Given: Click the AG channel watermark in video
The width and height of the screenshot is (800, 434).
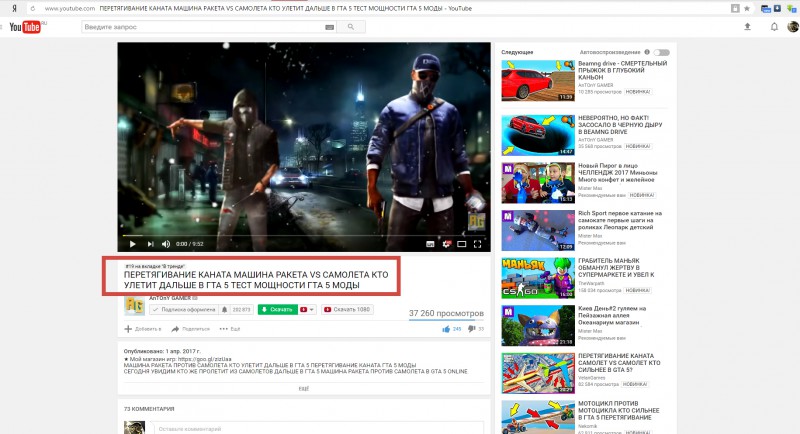Looking at the screenshot, I should tap(476, 221).
